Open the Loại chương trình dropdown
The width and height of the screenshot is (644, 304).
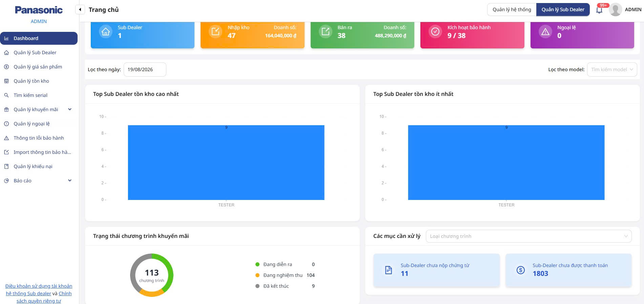point(528,236)
